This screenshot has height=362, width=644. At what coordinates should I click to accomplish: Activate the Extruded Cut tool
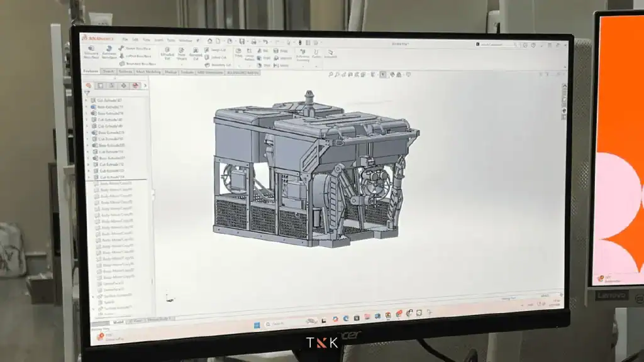pyautogui.click(x=167, y=54)
